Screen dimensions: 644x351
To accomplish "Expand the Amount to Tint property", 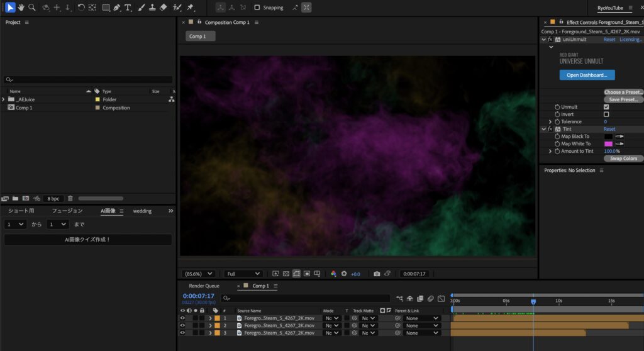I will click(x=550, y=151).
